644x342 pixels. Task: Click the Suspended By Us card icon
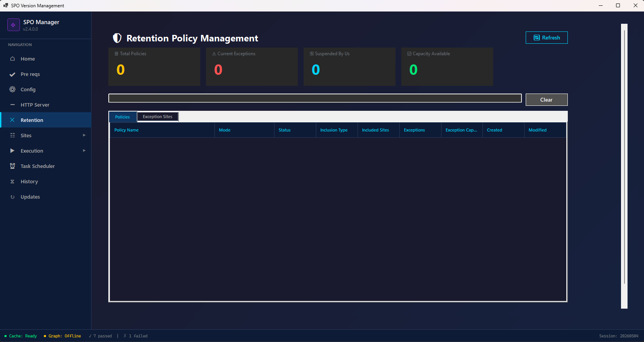click(x=312, y=54)
